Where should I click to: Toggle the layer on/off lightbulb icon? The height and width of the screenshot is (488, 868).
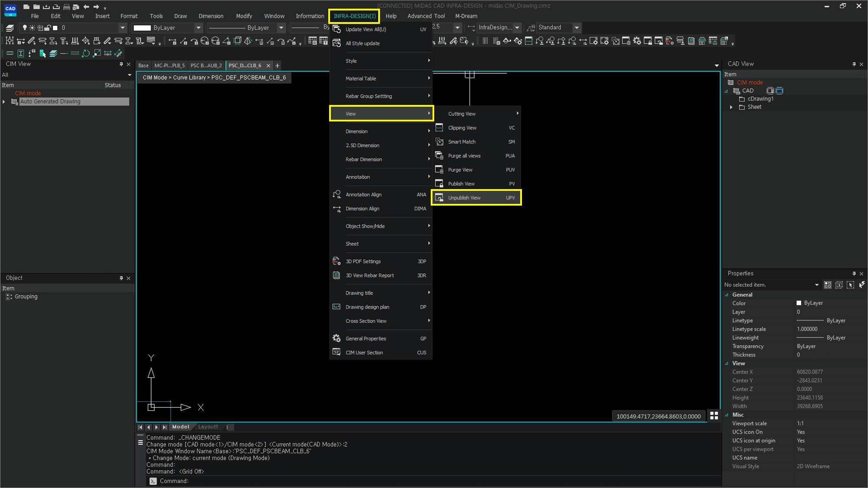(x=25, y=28)
